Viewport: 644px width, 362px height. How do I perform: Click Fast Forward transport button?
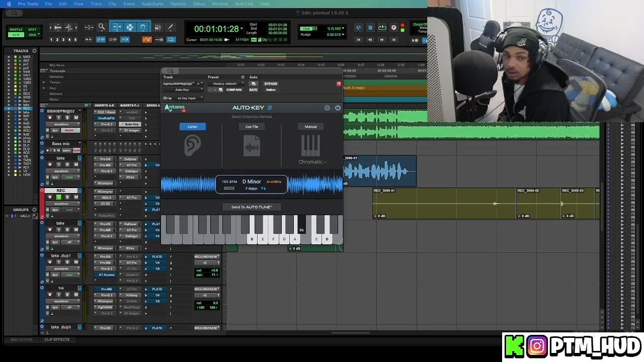pos(382,40)
